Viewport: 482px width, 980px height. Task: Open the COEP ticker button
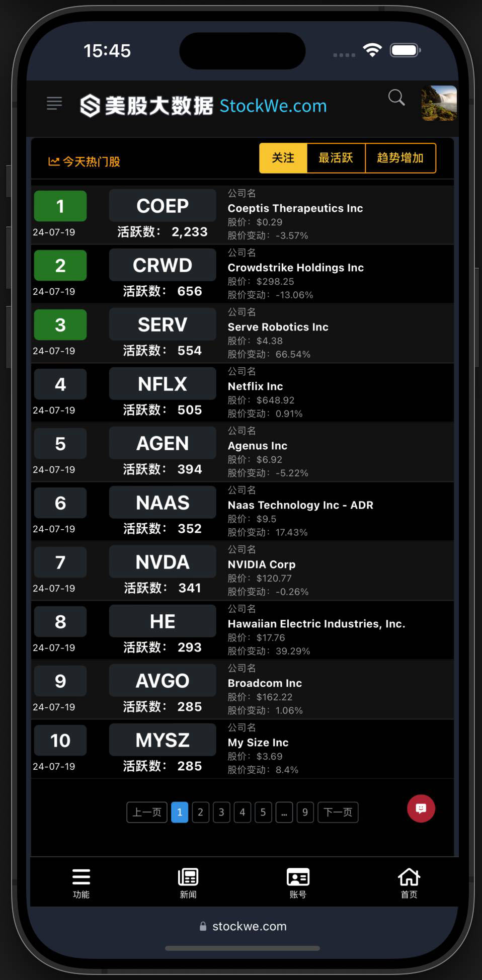coord(163,206)
